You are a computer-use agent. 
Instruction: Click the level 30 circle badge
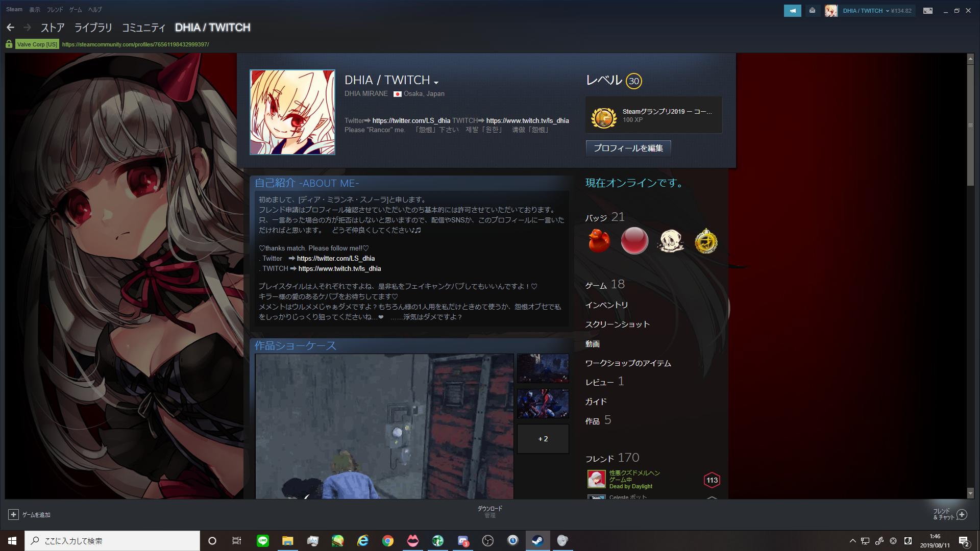[633, 81]
